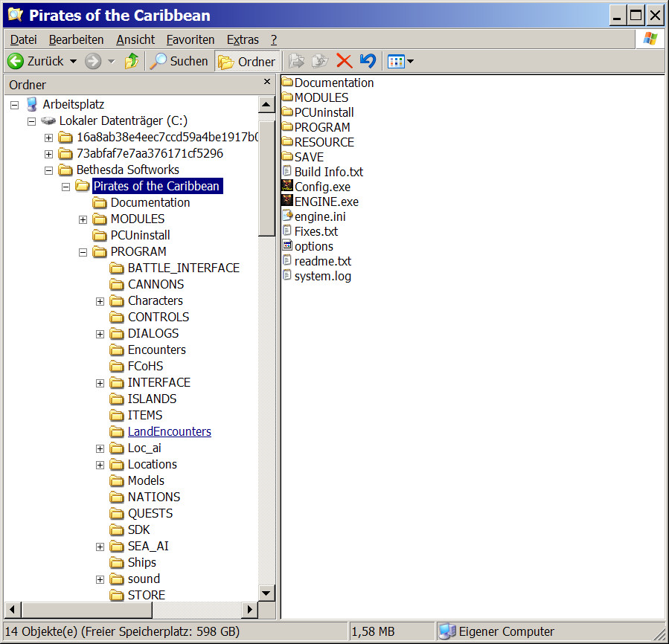Open the Extras menu
Viewport: 669px width, 644px height.
(243, 39)
